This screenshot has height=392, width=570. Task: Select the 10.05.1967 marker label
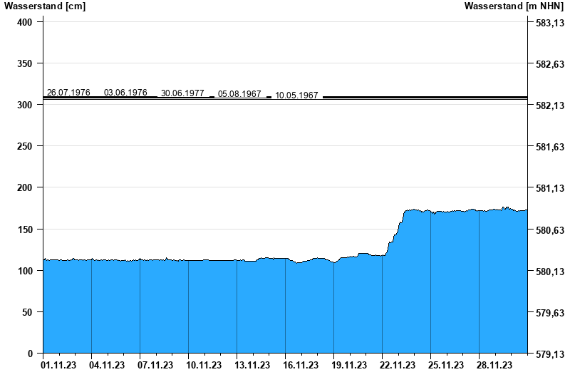[x=296, y=95]
